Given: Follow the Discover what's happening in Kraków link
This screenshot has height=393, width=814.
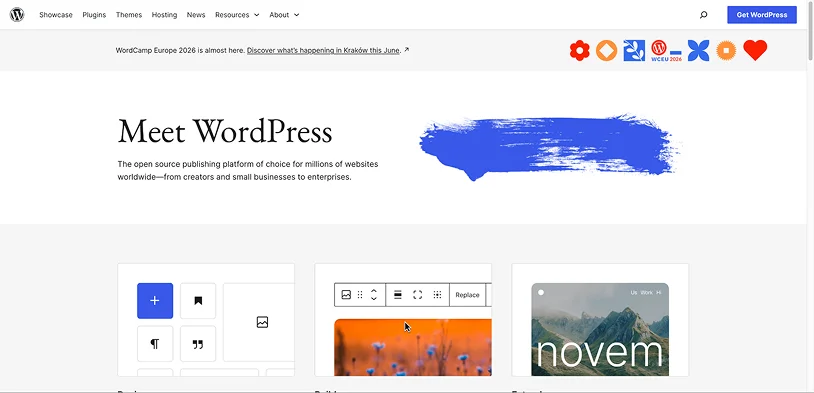Looking at the screenshot, I should click(323, 50).
